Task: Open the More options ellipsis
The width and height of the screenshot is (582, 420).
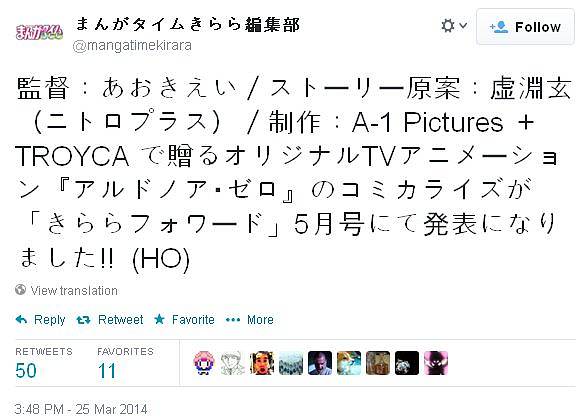Action: 233,319
